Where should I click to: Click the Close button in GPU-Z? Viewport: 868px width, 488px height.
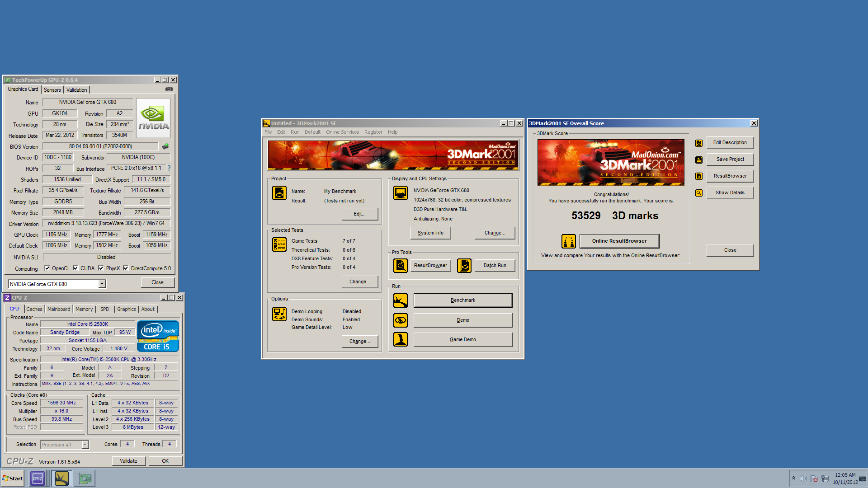157,282
